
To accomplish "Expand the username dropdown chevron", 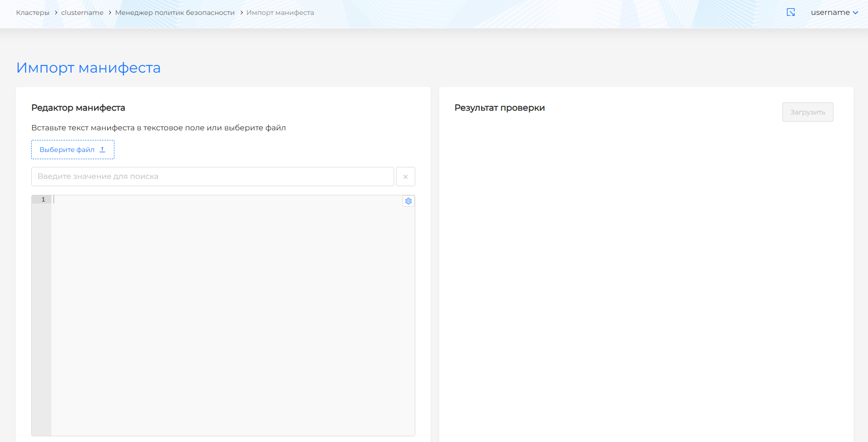I will pos(856,13).
